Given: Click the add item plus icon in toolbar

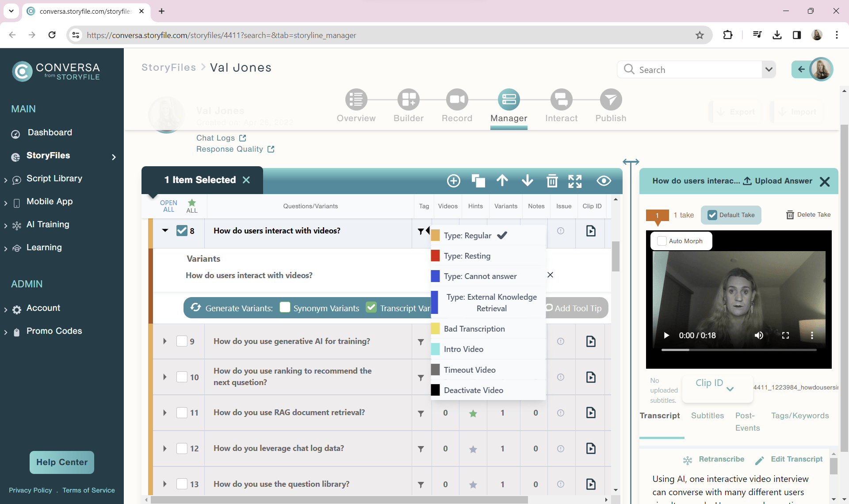Looking at the screenshot, I should [454, 180].
